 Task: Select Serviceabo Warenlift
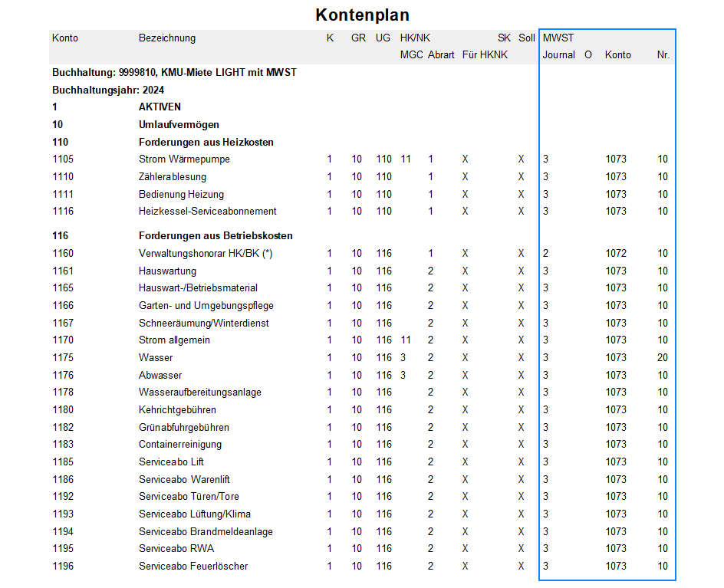(x=184, y=480)
